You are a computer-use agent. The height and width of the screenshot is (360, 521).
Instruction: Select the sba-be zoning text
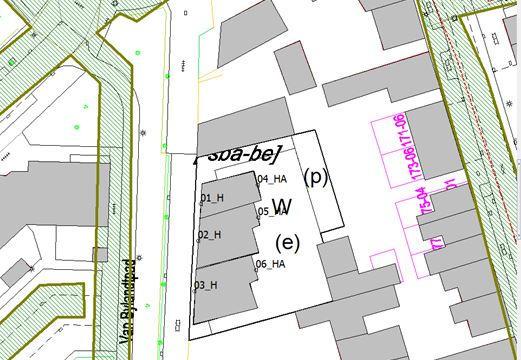point(237,155)
